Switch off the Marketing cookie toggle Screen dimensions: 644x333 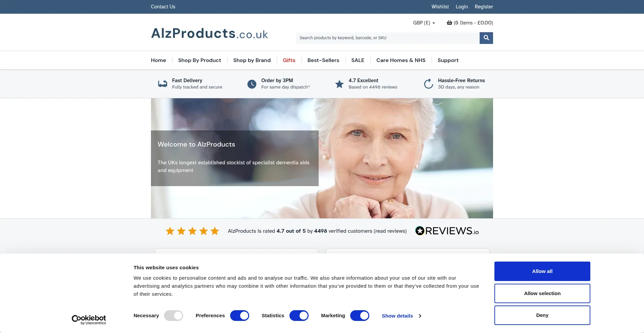[x=360, y=316]
